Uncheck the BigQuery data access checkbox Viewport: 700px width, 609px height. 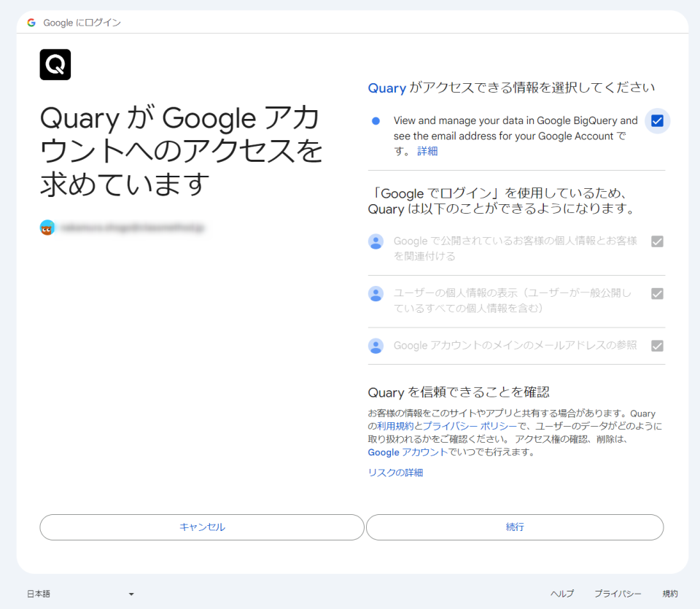click(657, 120)
